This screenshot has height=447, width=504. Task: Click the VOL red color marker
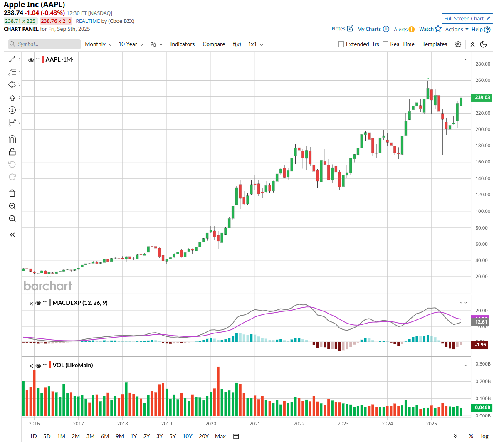click(x=50, y=365)
